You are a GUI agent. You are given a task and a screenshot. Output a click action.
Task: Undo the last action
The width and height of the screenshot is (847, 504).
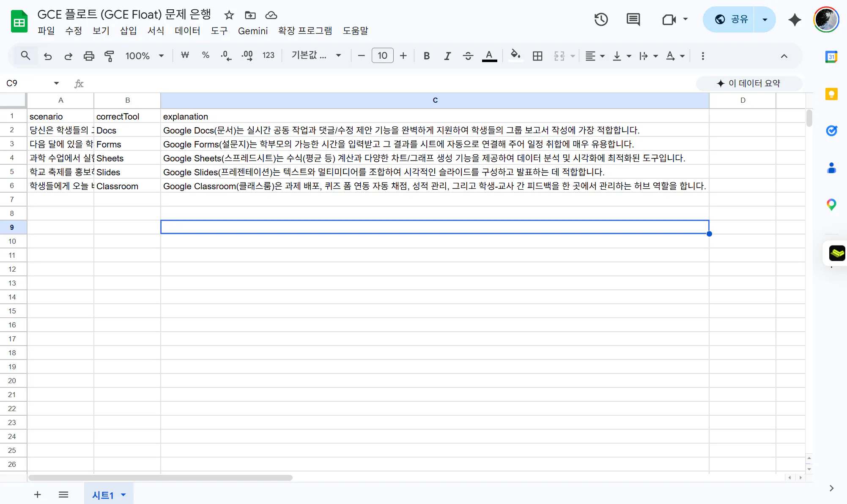tap(48, 56)
